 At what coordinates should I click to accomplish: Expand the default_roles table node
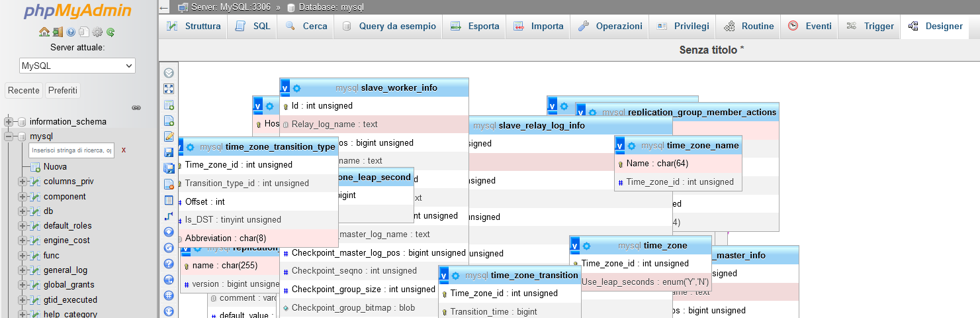[22, 226]
